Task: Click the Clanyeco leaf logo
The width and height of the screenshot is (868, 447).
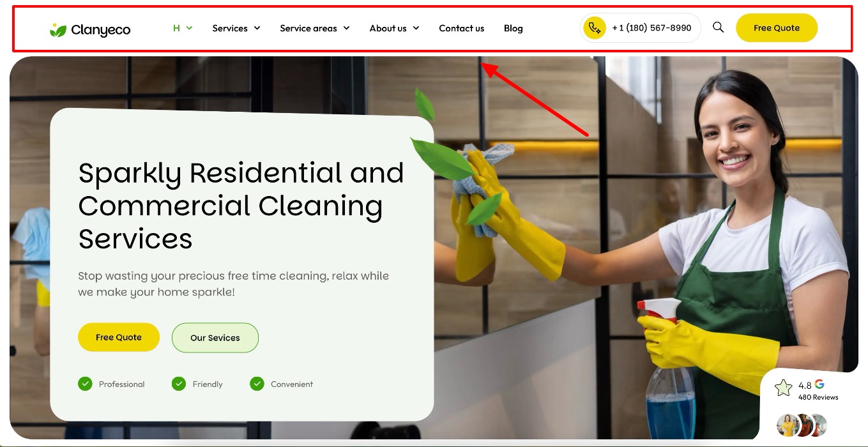Action: [x=58, y=29]
